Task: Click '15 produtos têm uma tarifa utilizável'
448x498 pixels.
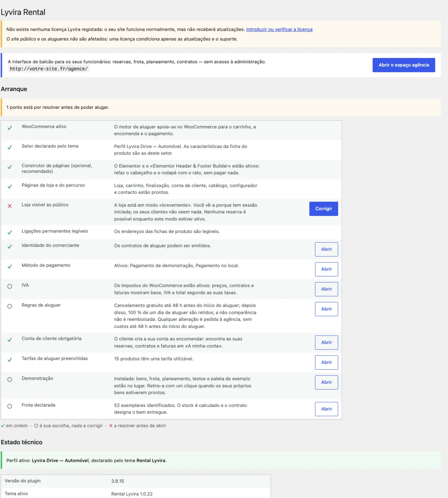Action: pyautogui.click(x=154, y=359)
